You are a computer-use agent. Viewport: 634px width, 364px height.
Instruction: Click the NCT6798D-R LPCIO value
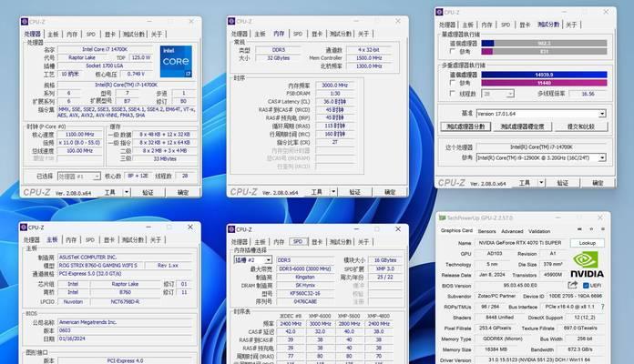pos(125,302)
